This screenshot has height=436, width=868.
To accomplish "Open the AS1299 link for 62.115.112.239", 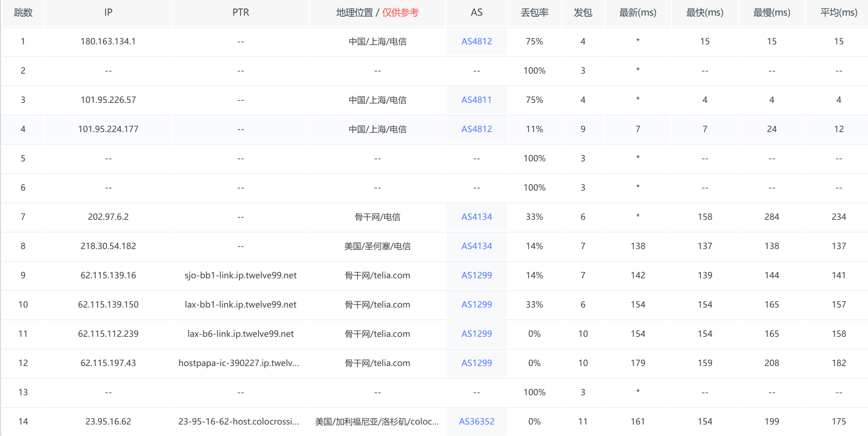I will coord(476,334).
